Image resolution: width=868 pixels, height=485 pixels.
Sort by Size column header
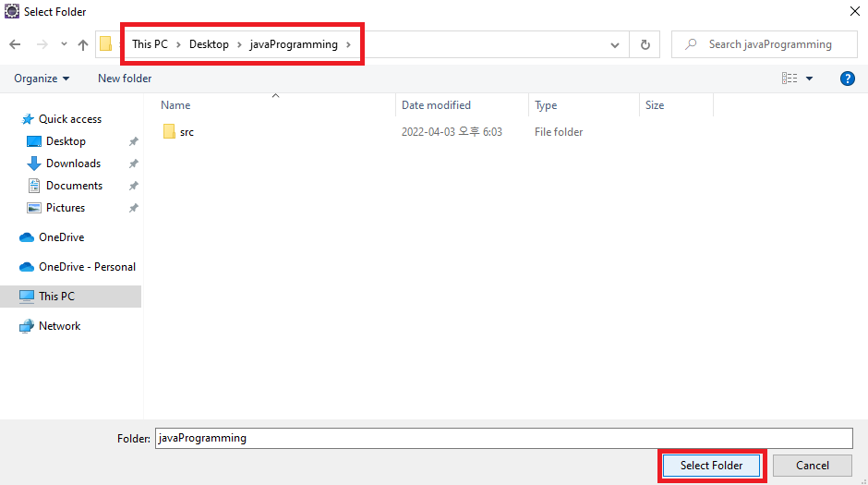[x=655, y=105]
